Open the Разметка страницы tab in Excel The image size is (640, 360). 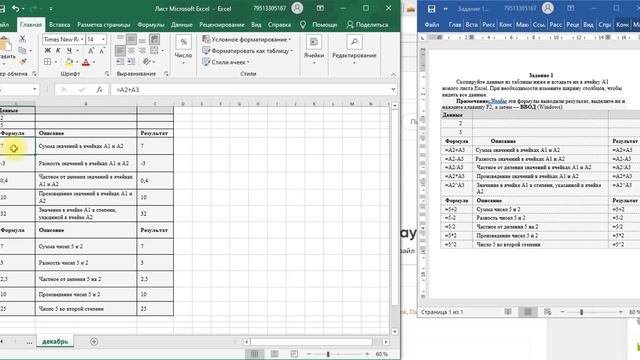coord(104,24)
